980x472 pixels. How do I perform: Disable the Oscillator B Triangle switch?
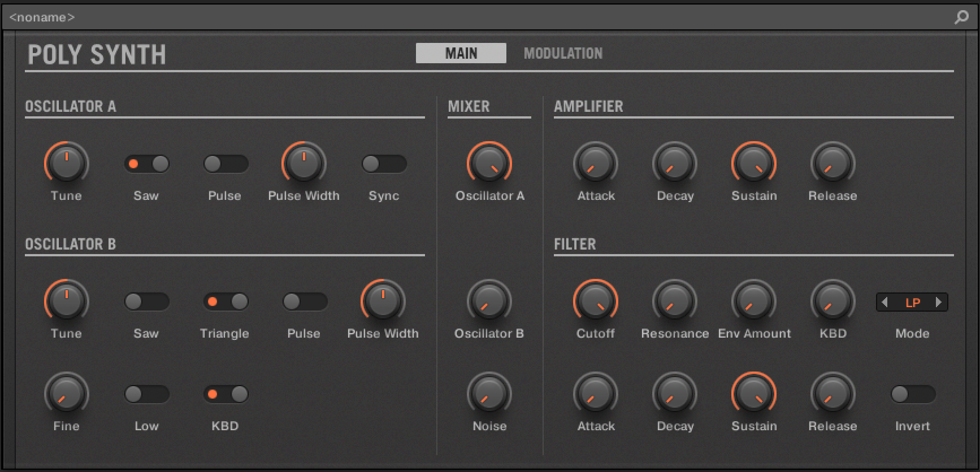point(226,301)
